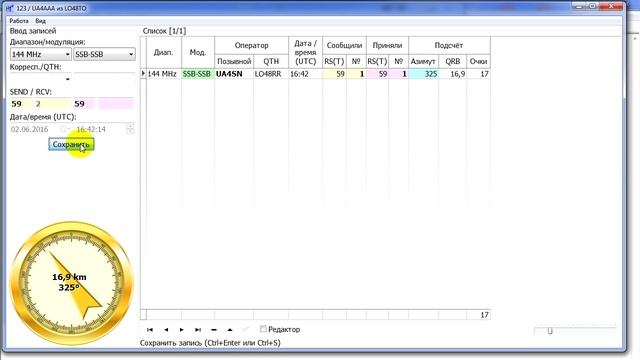Viewport: 640px width, 360px height.
Task: Click the golden compass azimuth indicator
Action: tap(71, 283)
